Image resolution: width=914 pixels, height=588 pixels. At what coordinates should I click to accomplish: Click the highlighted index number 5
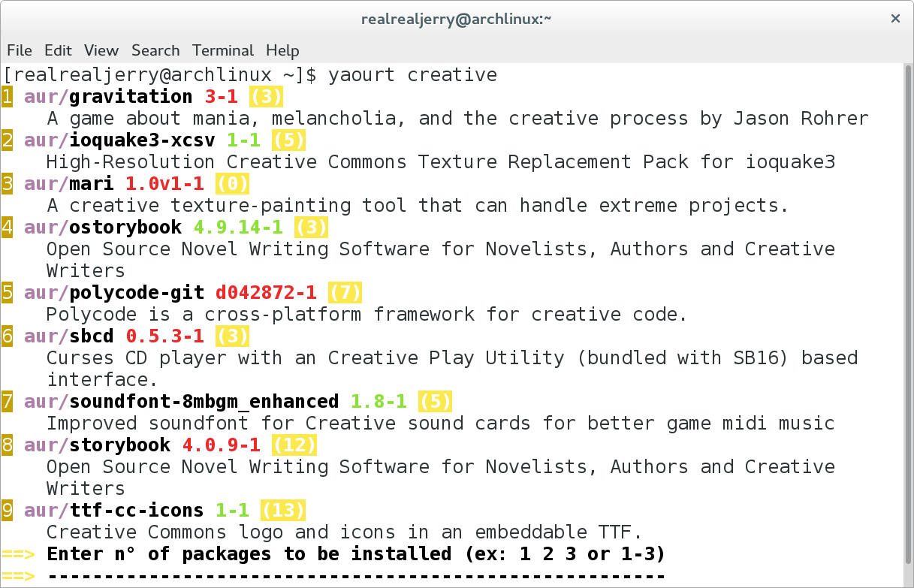click(7, 293)
